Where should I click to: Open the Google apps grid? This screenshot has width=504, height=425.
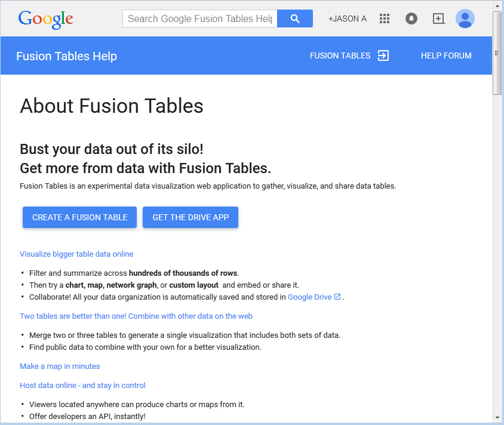click(385, 19)
